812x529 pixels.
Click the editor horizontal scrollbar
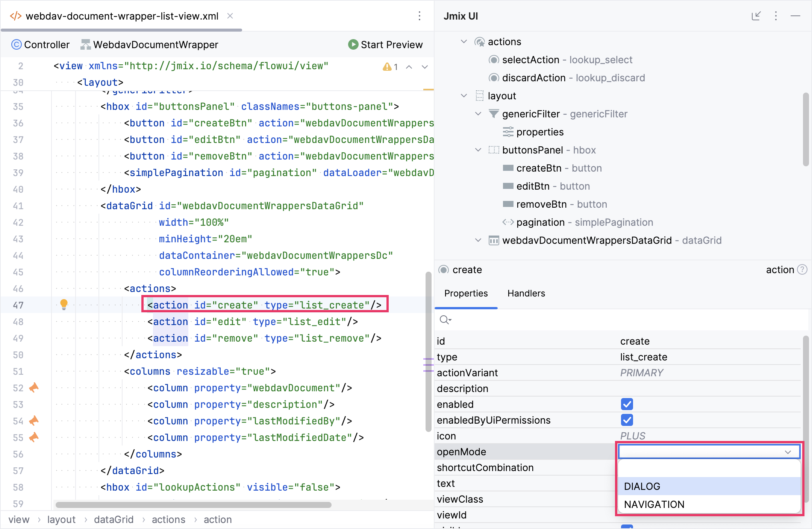[193, 505]
